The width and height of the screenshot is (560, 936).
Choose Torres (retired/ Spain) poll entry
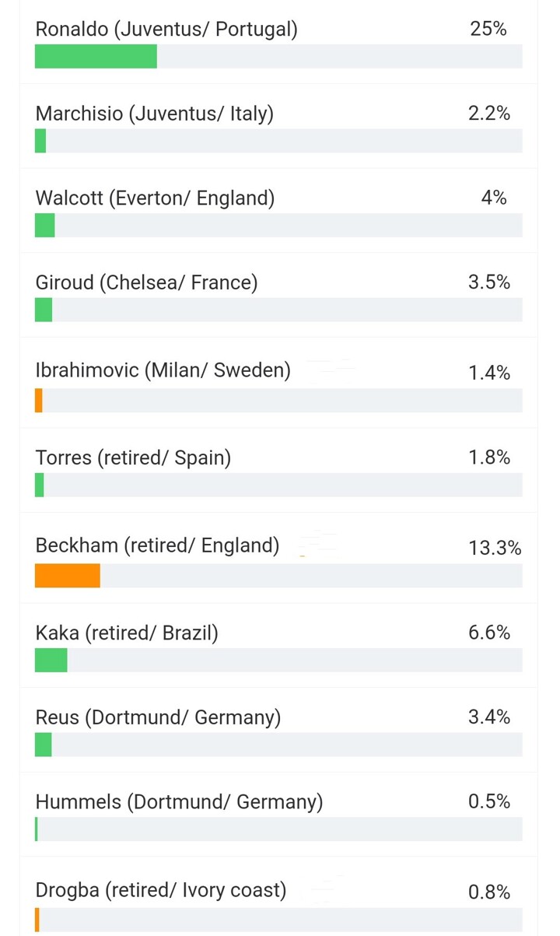pos(133,457)
